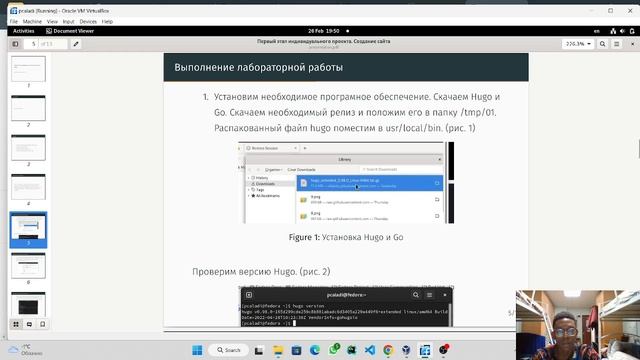Image resolution: width=640 pixels, height=360 pixels.
Task: Open the Document Viewer app menu in top bar
Action: click(70, 31)
